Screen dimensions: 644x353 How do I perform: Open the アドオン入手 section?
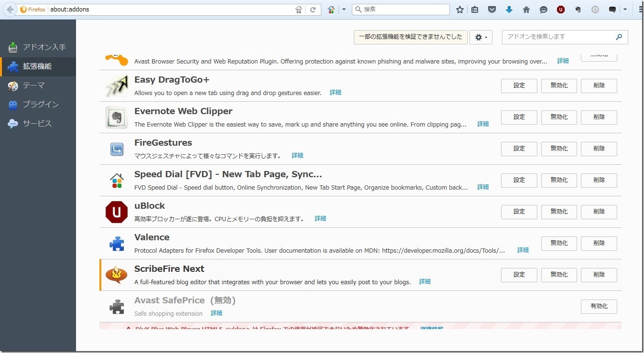point(38,47)
